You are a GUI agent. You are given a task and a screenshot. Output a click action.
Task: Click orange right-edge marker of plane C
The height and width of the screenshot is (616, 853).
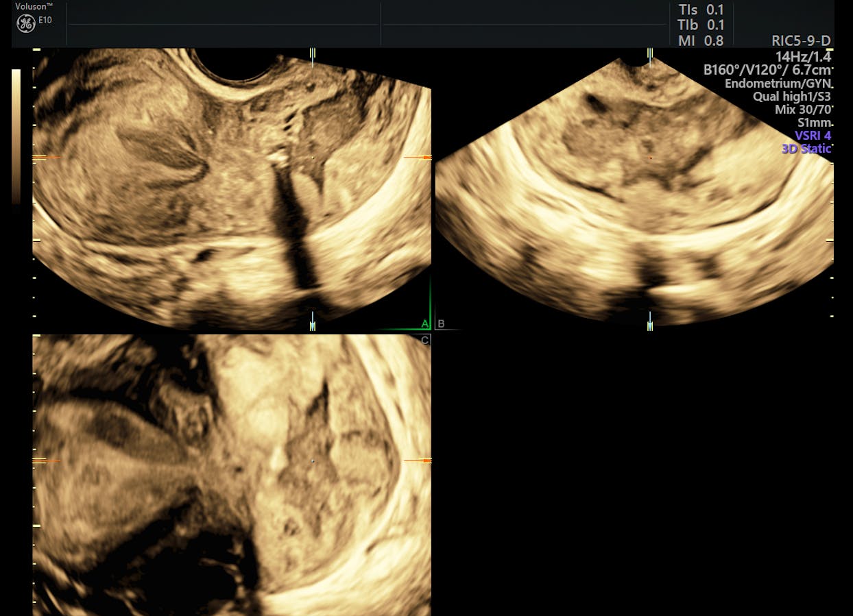click(418, 460)
